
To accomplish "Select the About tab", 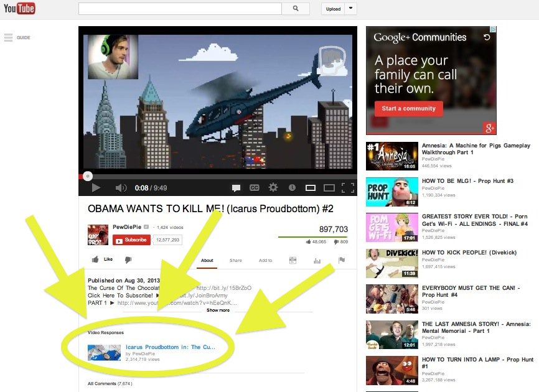I will click(207, 261).
